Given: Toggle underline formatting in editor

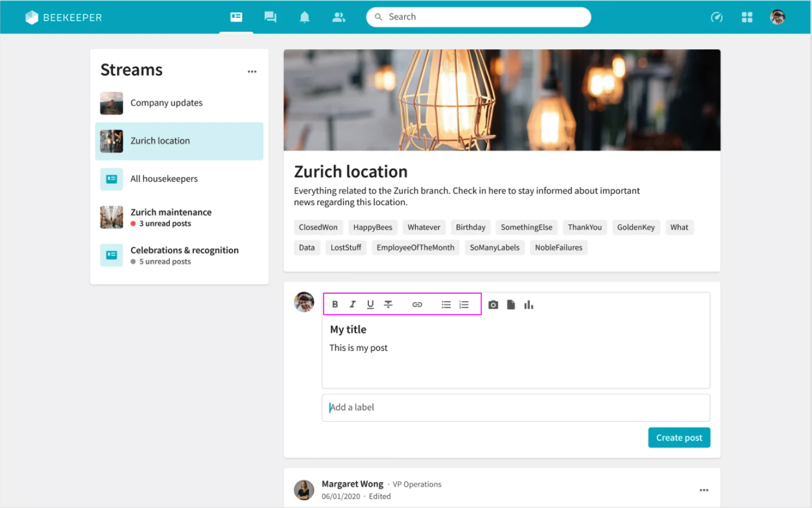Looking at the screenshot, I should click(x=370, y=304).
